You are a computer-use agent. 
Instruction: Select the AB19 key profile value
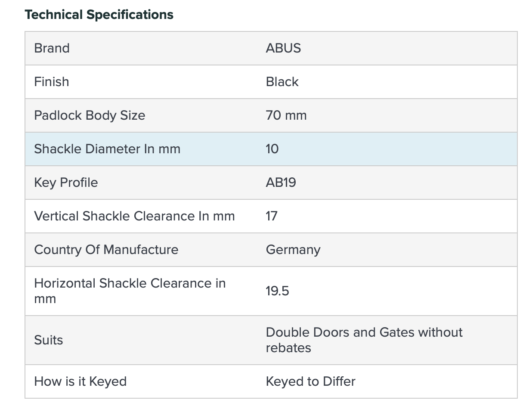[x=281, y=182]
